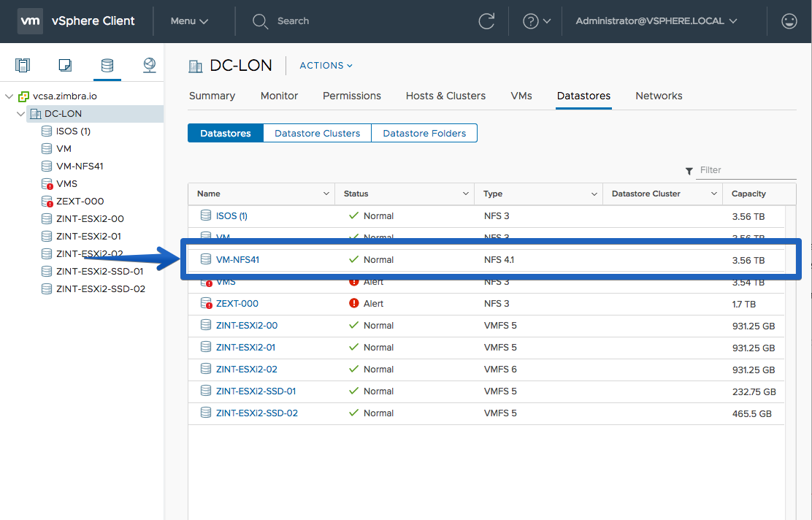Click the Search box in top bar
Screen dimensions: 812x520
(293, 21)
